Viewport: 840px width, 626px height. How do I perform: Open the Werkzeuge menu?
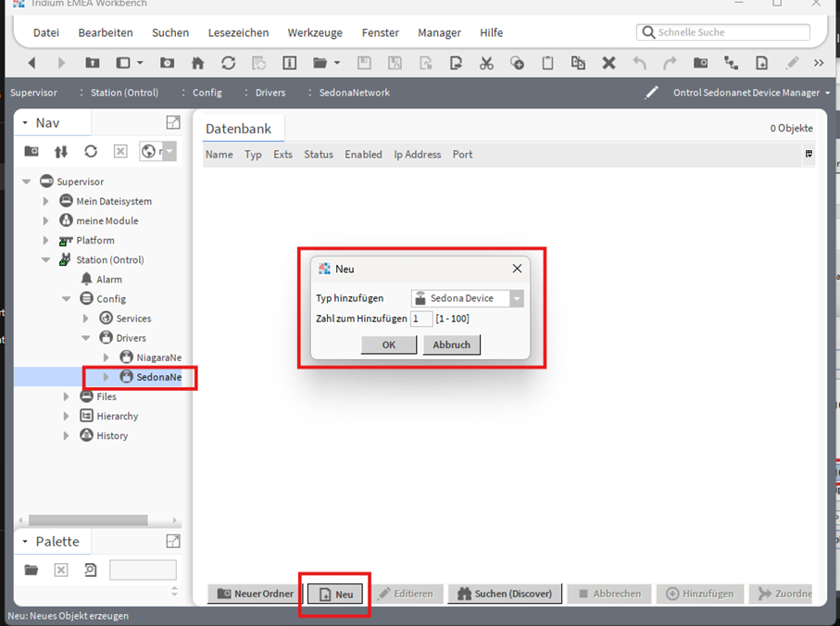click(x=315, y=32)
